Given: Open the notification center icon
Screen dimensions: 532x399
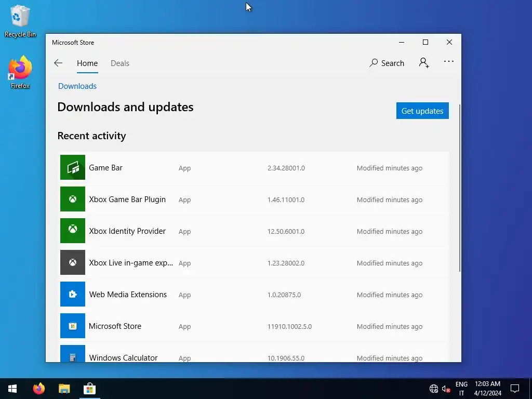Looking at the screenshot, I should [515, 389].
